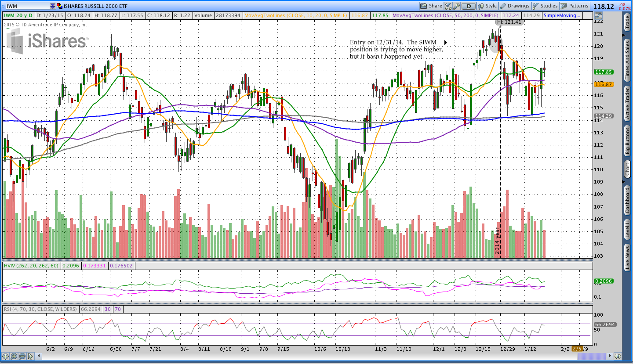
Task: Click the 'H: 118.77' high price value
Action: [106, 15]
